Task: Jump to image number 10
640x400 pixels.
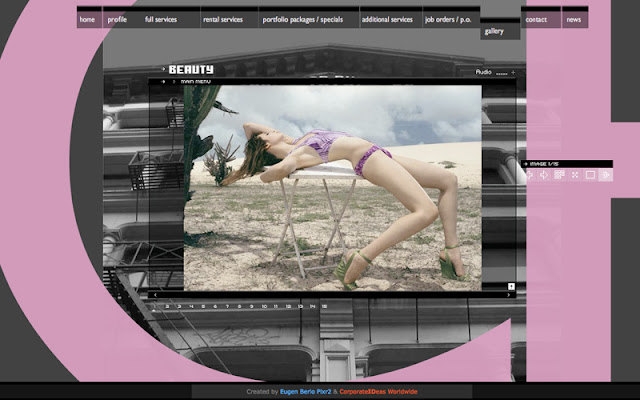Action: coord(264,306)
